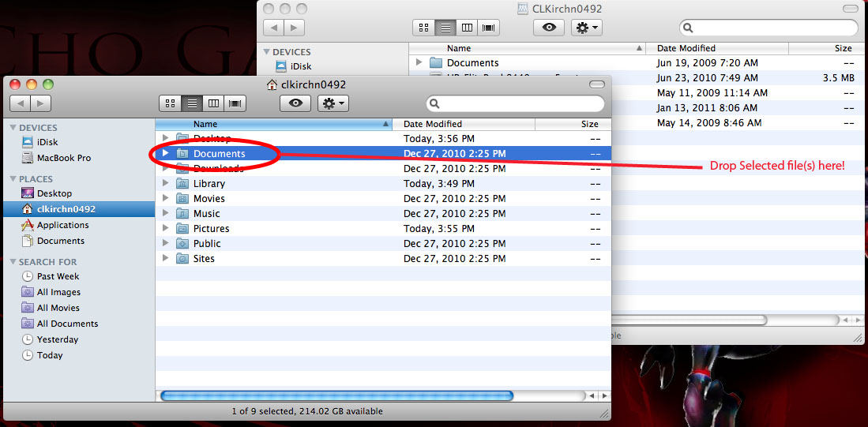868x427 pixels.
Task: Switch front window to icon view
Action: (x=170, y=103)
